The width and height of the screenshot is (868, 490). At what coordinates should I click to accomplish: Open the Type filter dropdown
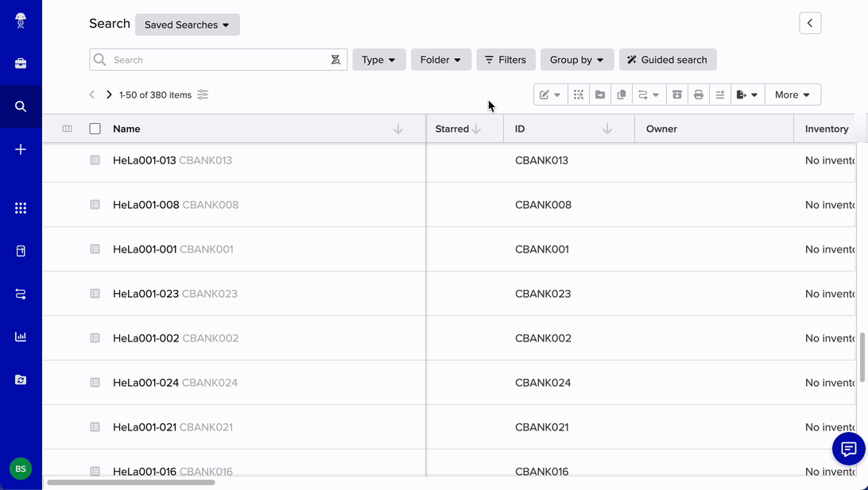click(379, 60)
